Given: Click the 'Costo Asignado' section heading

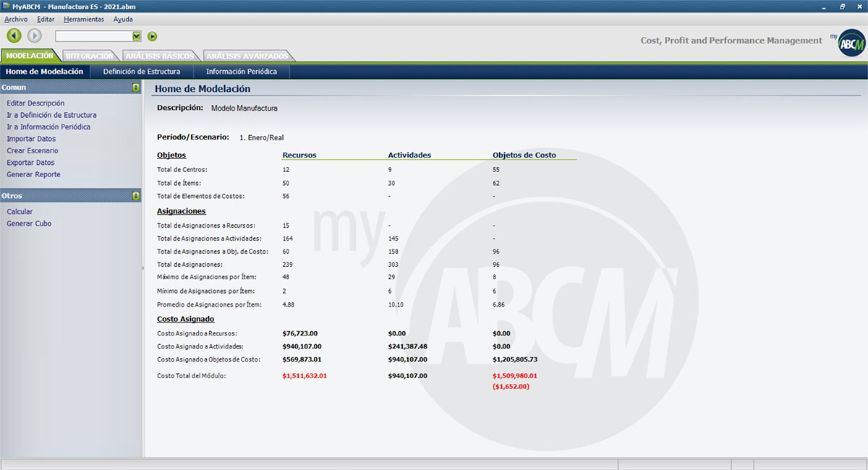Looking at the screenshot, I should point(185,319).
